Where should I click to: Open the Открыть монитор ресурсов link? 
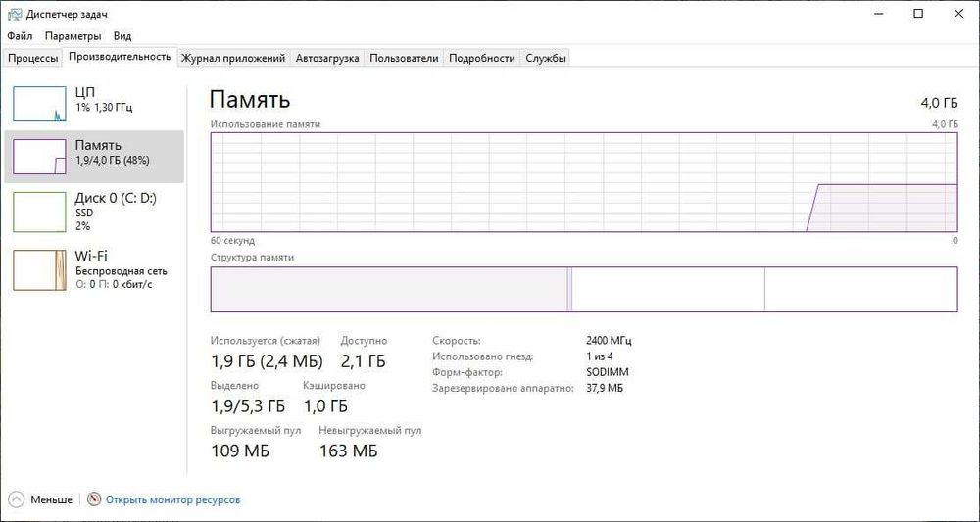point(172,500)
